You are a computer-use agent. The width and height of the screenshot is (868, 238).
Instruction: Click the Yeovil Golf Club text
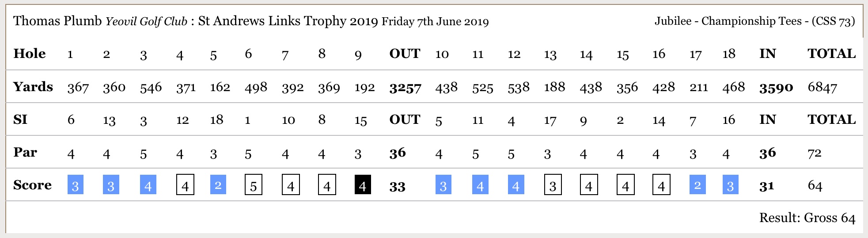pyautogui.click(x=146, y=21)
